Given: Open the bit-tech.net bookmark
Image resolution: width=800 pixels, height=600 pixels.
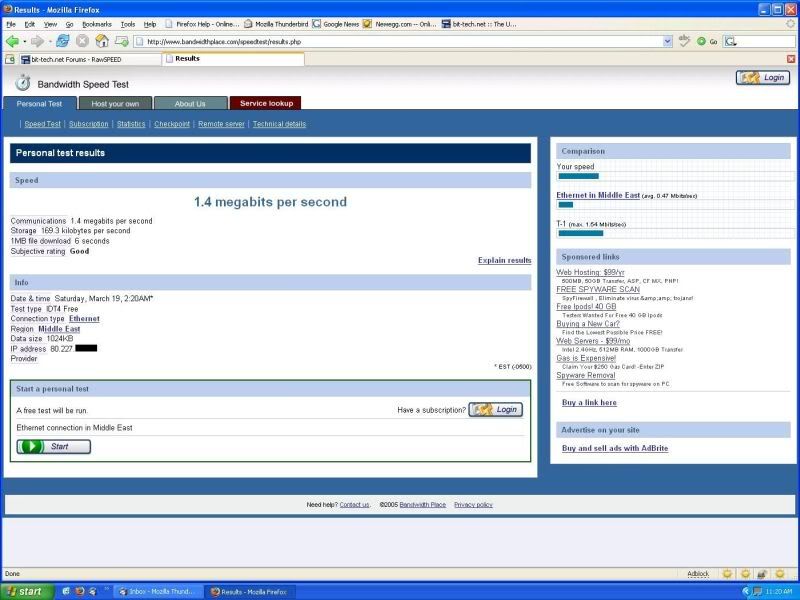Looking at the screenshot, I should pos(479,24).
